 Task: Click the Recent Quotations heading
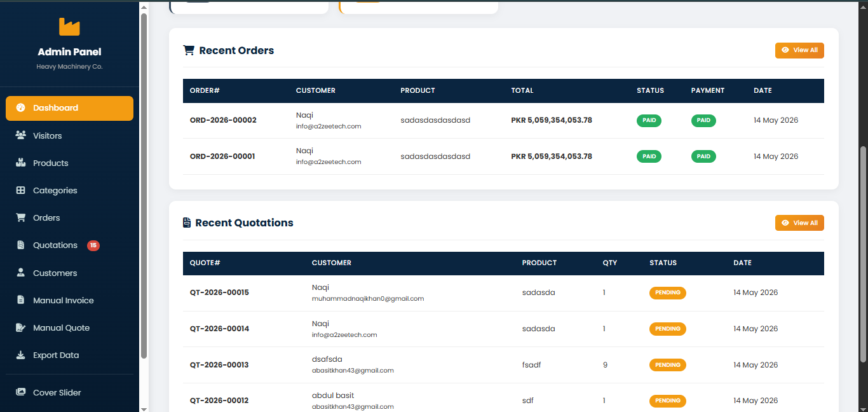244,223
